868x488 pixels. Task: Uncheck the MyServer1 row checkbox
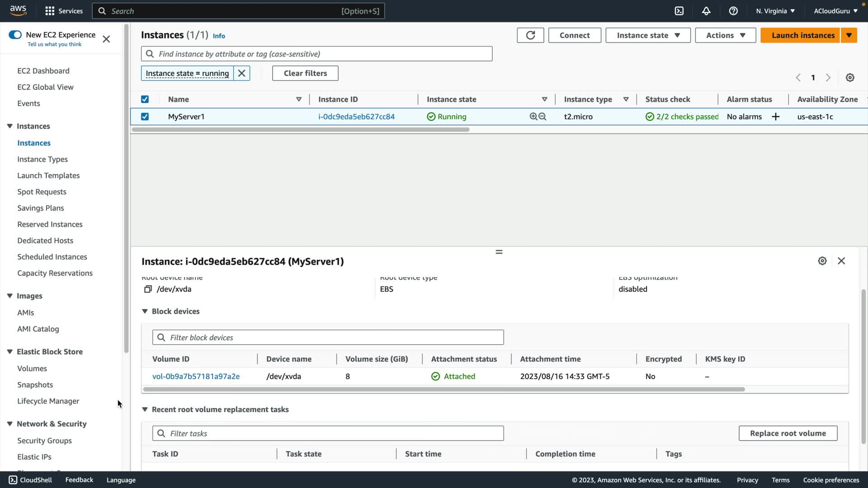click(145, 117)
